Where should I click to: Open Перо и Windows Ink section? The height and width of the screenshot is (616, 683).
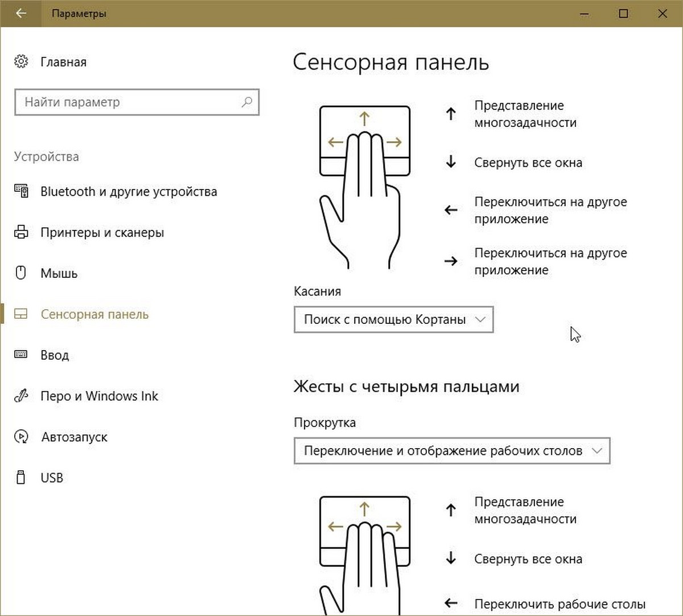[x=100, y=396]
